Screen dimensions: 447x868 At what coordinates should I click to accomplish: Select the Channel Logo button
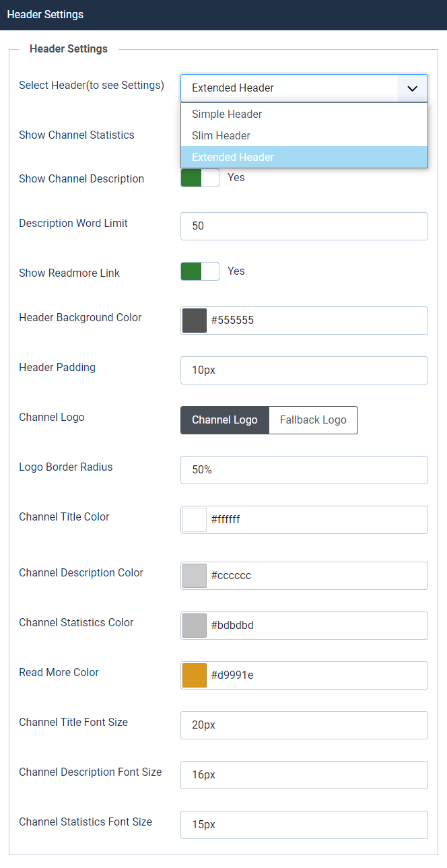point(225,420)
